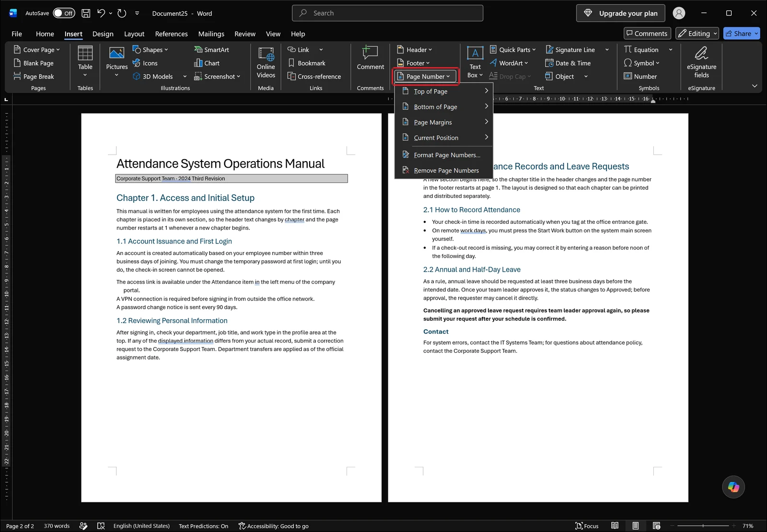Image resolution: width=767 pixels, height=532 pixels.
Task: Click the Text Box button
Action: [x=475, y=62]
